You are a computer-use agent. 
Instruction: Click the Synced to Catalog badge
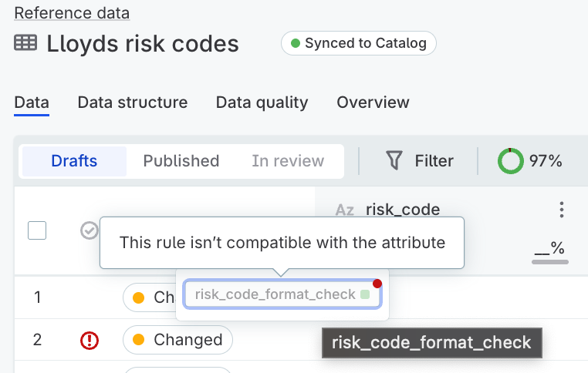pos(359,43)
